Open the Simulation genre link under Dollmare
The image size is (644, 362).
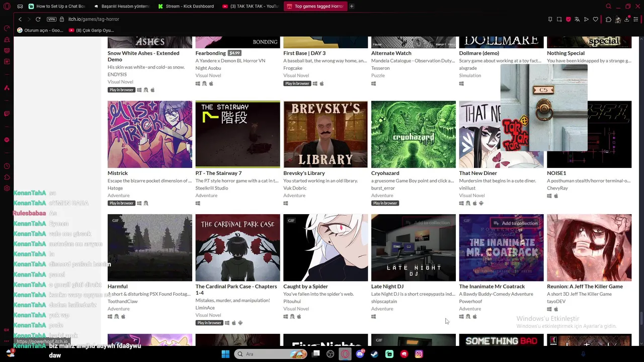click(470, 75)
